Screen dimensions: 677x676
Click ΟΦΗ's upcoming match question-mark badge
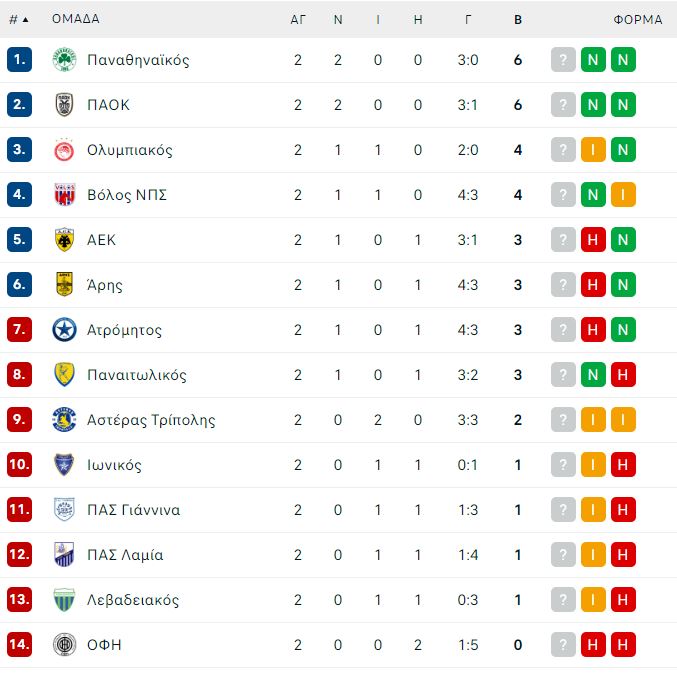tap(563, 644)
